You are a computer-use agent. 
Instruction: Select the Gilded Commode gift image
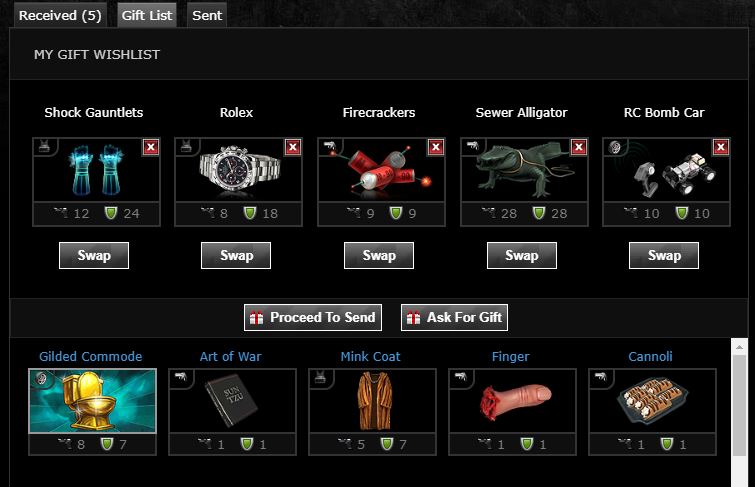(x=92, y=401)
